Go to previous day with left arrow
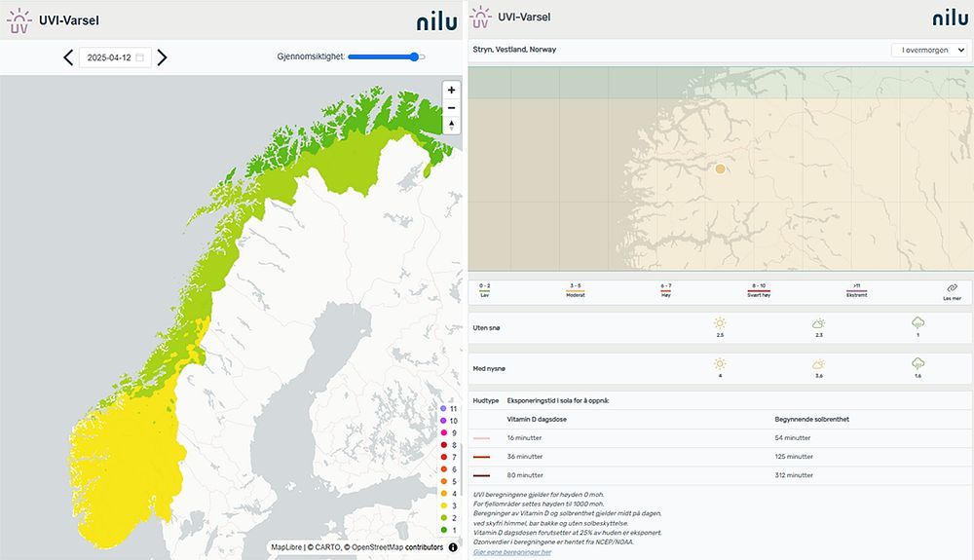This screenshot has width=974, height=560. pos(68,57)
